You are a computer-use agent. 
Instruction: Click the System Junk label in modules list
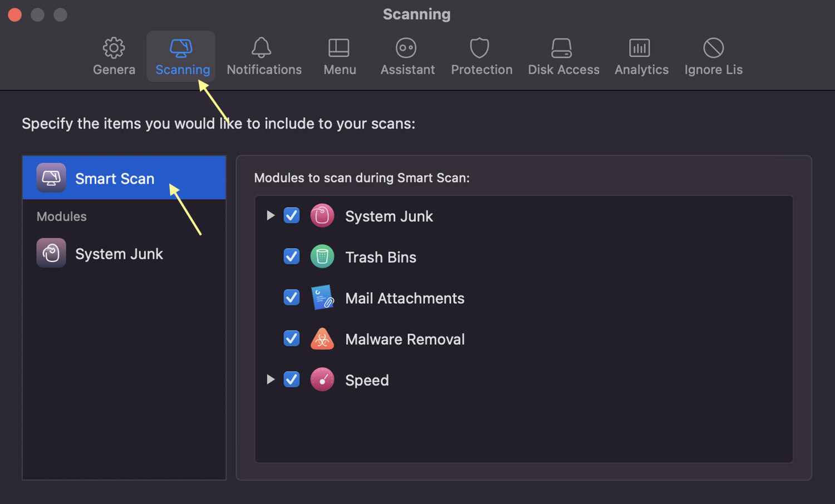coord(389,216)
